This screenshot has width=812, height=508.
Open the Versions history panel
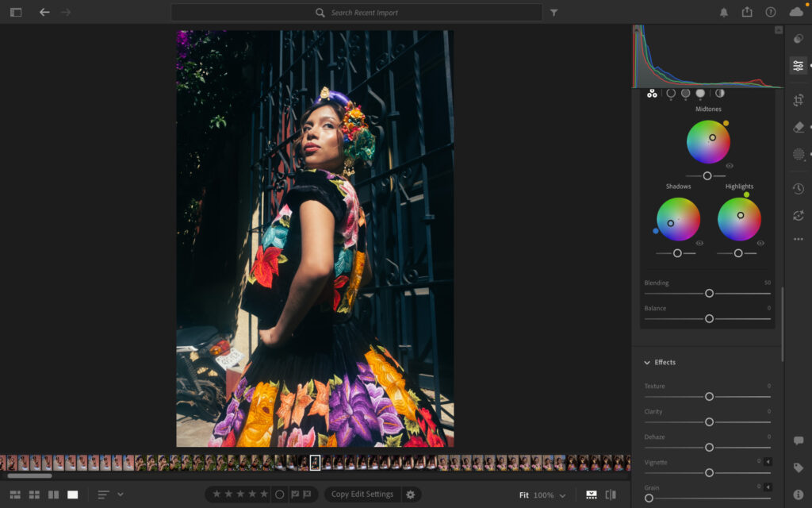798,189
